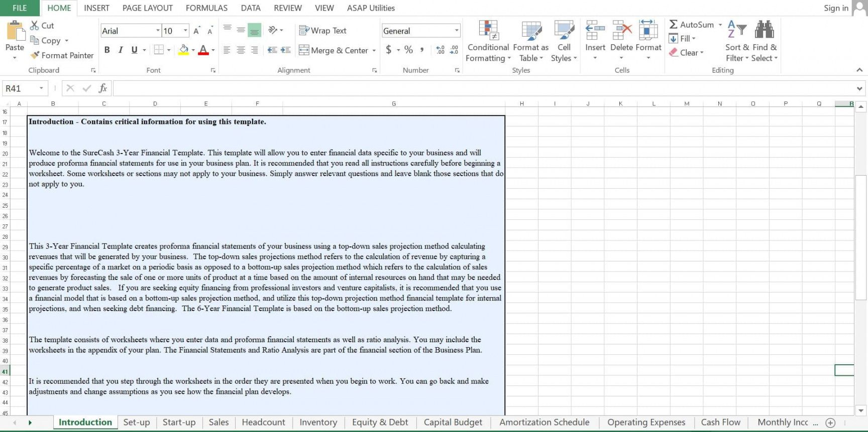Click Sign in link
This screenshot has width=868, height=432.
tap(836, 8)
